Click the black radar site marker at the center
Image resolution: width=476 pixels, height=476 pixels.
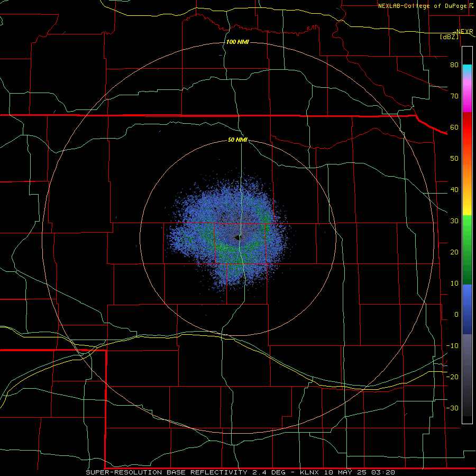[x=237, y=237]
